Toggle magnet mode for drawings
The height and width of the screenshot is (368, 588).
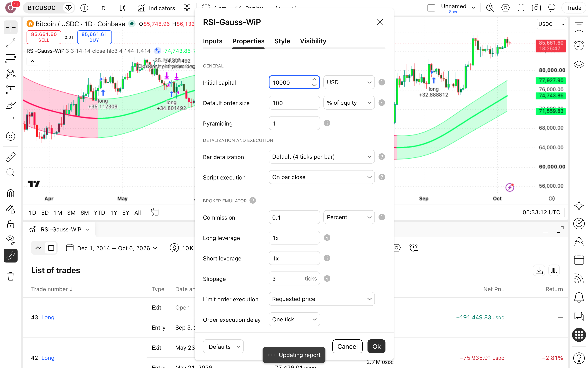10,193
